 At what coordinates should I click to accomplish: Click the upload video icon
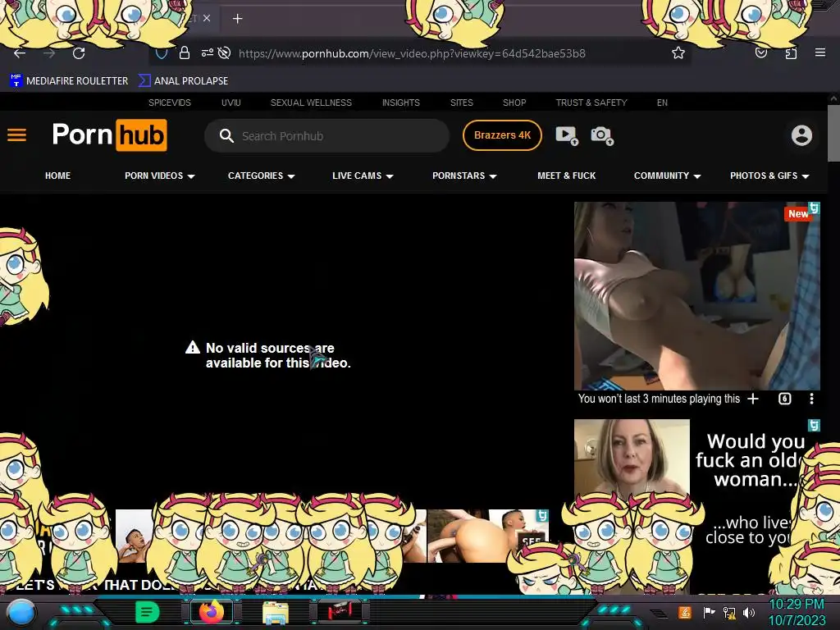tap(567, 135)
